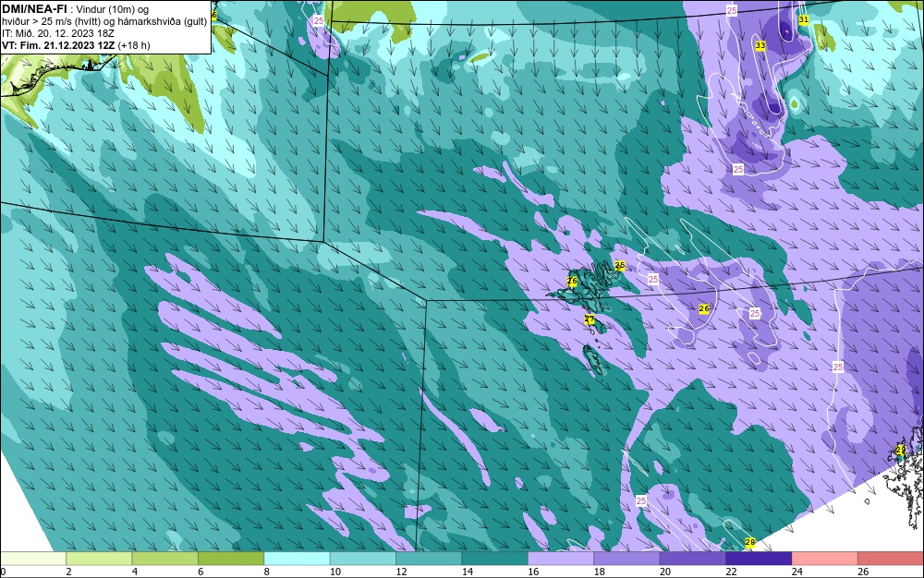Pick the 22–24 m/s dark indigo legend swatch
Screen dimensions: 924x578
pyautogui.click(x=759, y=559)
